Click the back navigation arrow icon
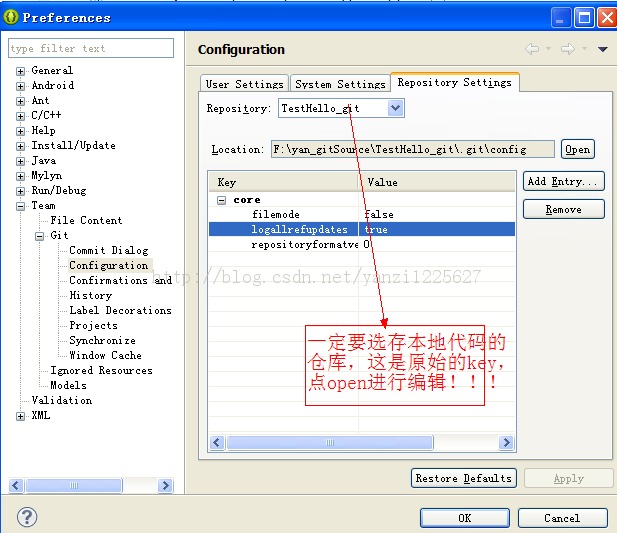The height and width of the screenshot is (533, 617). pos(532,49)
